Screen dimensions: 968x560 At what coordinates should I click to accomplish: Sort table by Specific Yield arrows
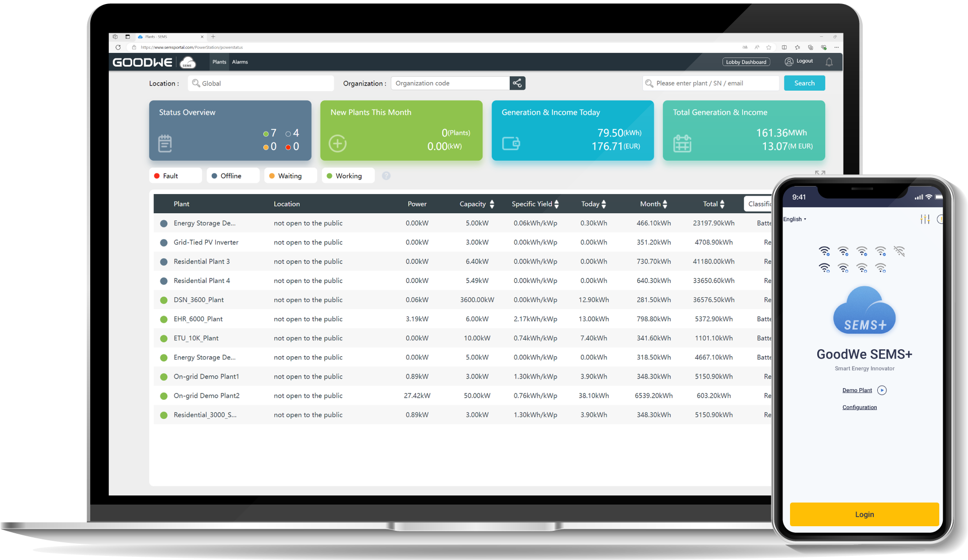point(557,204)
